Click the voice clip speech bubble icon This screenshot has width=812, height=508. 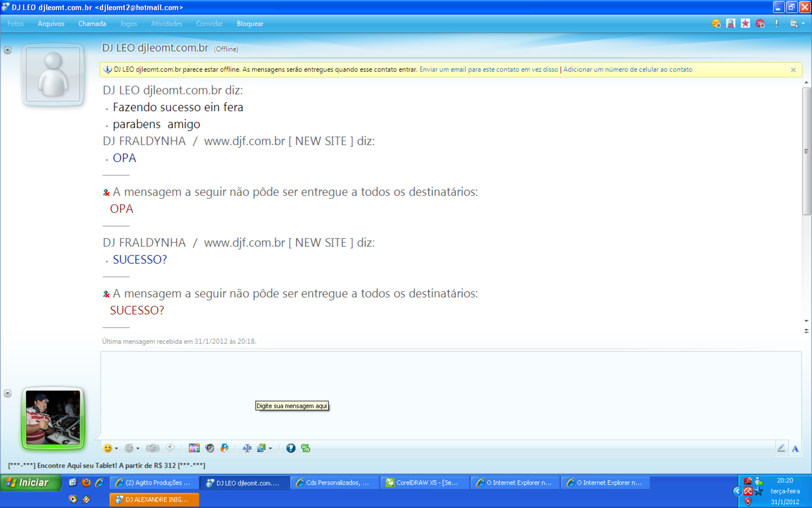coord(171,448)
